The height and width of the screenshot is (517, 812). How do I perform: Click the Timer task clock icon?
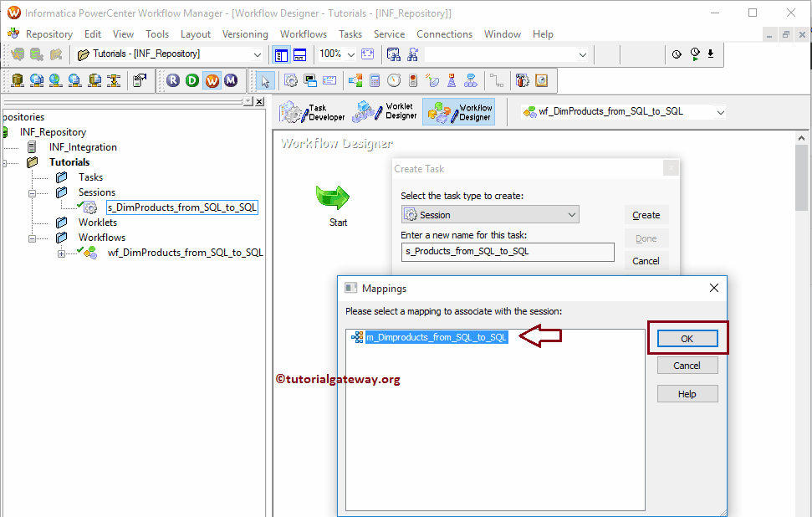click(394, 81)
